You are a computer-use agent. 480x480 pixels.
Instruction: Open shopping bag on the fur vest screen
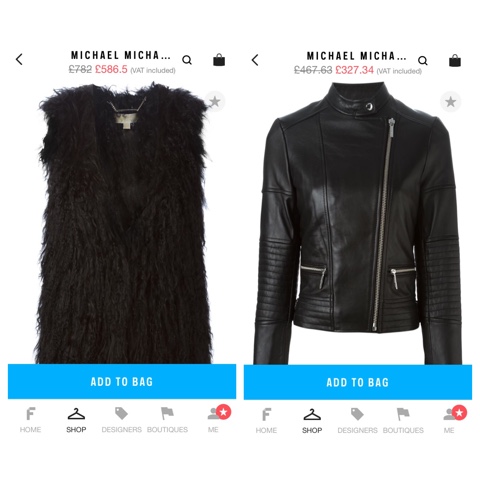coord(219,60)
